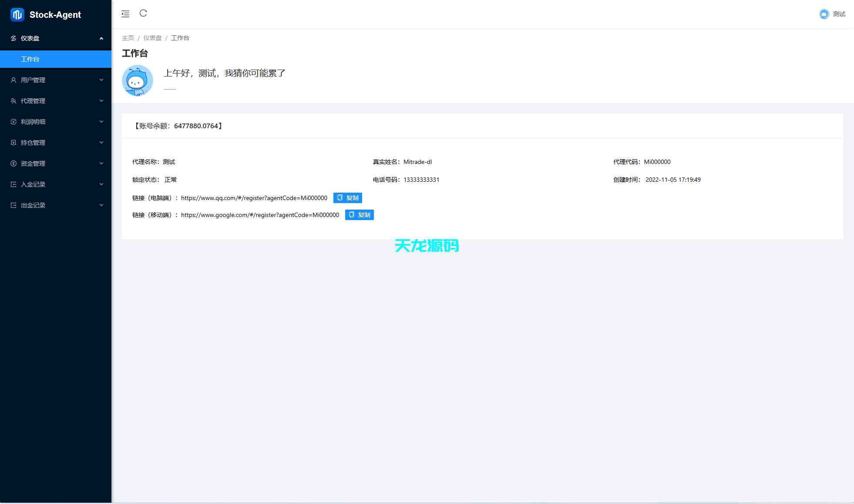Open 主页 from the breadcrumb
This screenshot has height=504, width=854.
coord(128,38)
